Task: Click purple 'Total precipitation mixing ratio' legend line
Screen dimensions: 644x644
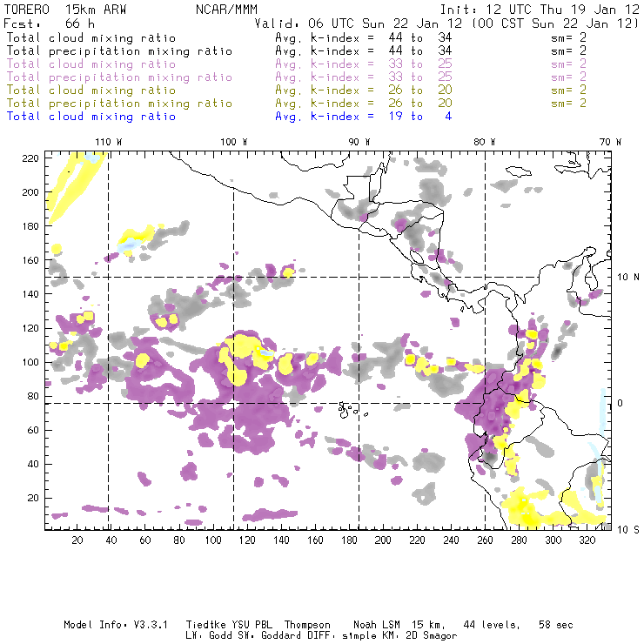Action: [119, 77]
